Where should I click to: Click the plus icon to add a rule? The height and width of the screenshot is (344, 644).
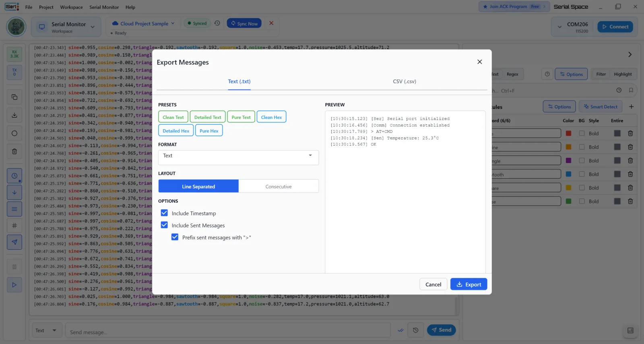coord(631,107)
